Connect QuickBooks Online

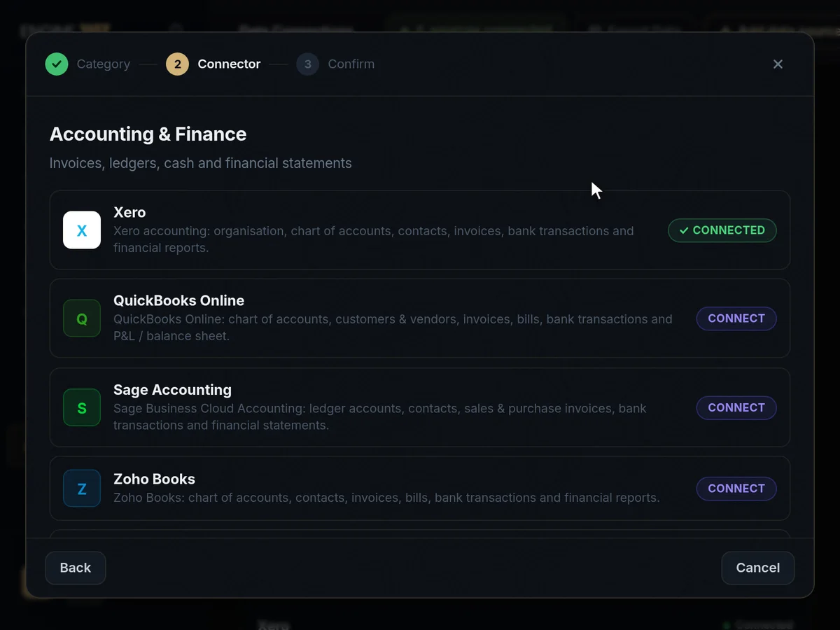click(x=736, y=318)
